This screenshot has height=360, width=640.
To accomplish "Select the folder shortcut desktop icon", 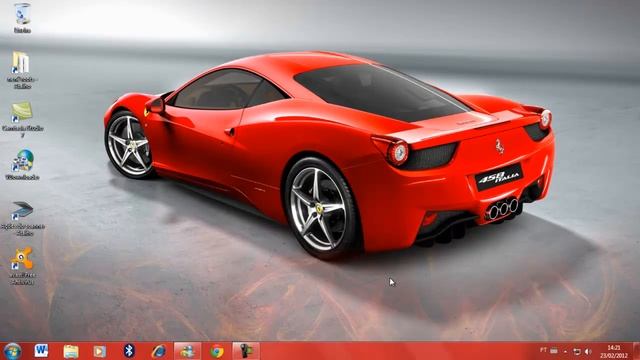I will (x=22, y=70).
